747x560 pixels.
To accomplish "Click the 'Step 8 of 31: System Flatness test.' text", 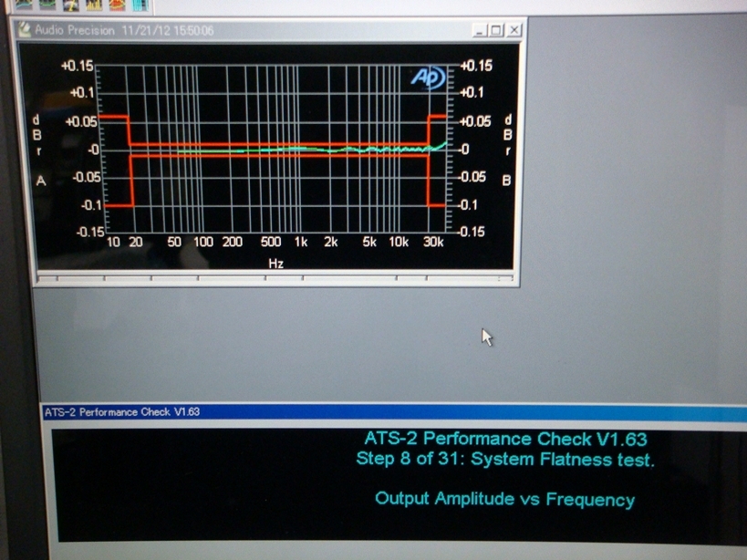I will (x=505, y=460).
